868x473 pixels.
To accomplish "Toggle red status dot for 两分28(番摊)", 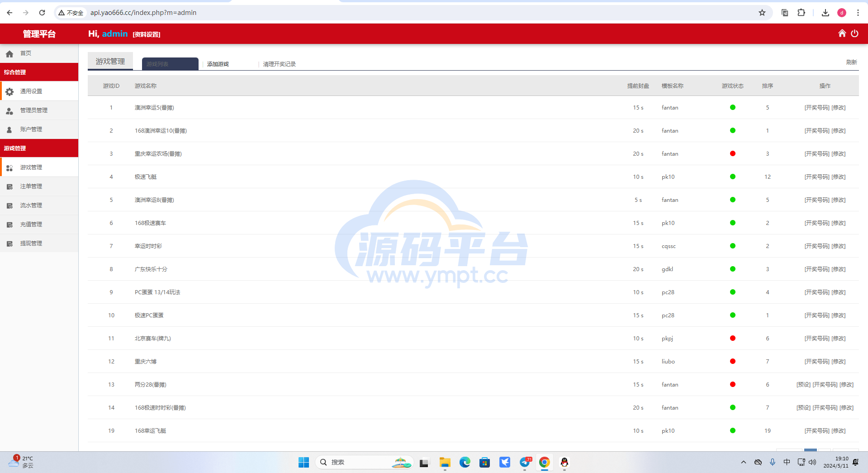I will [732, 384].
